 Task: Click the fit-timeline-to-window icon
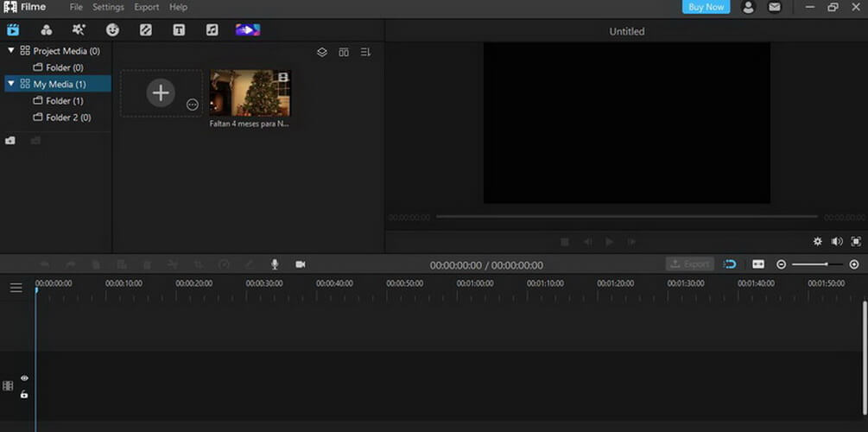click(x=758, y=264)
